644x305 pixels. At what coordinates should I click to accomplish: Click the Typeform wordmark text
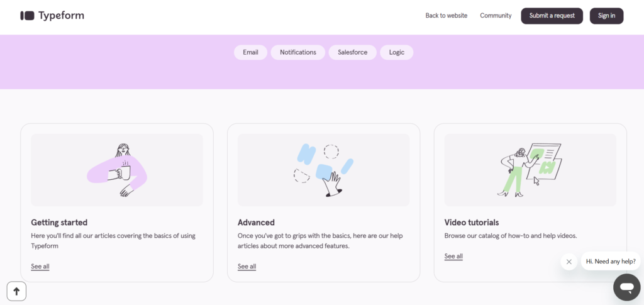[x=61, y=16]
